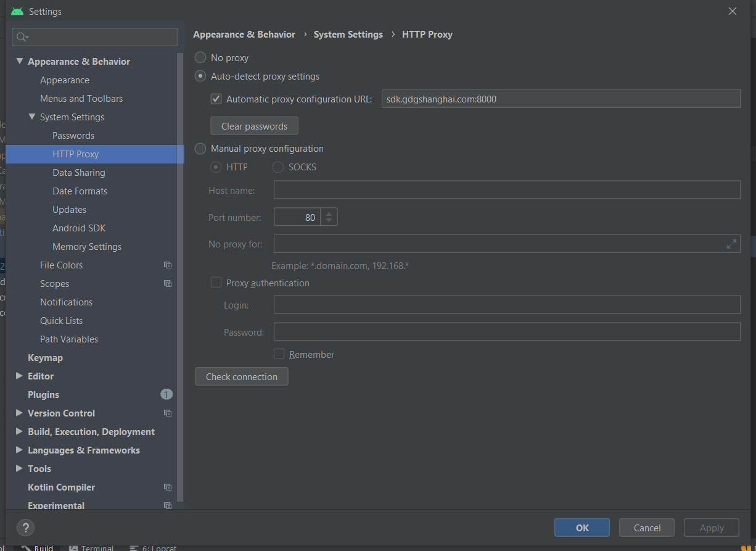
Task: Click the automatic proxy configuration URL field
Action: tap(561, 99)
